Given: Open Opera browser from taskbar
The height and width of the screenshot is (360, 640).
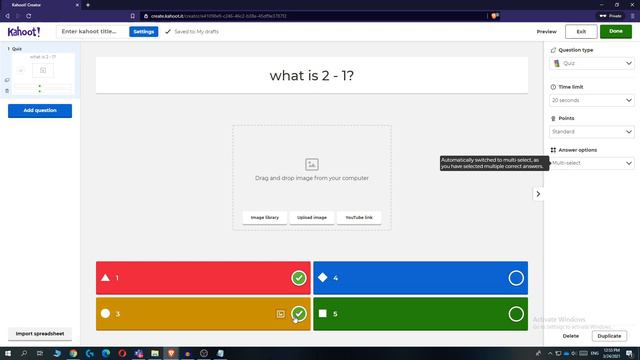Looking at the screenshot, I should [x=122, y=353].
